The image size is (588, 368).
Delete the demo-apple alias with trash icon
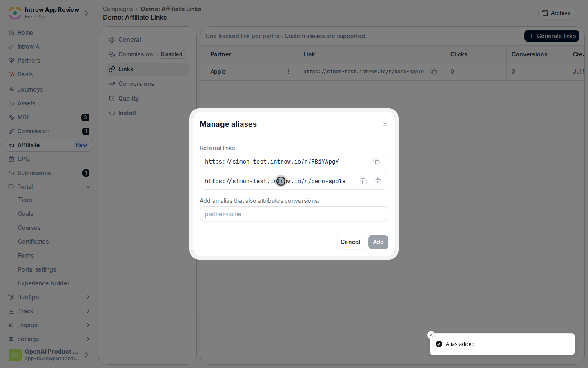378,181
